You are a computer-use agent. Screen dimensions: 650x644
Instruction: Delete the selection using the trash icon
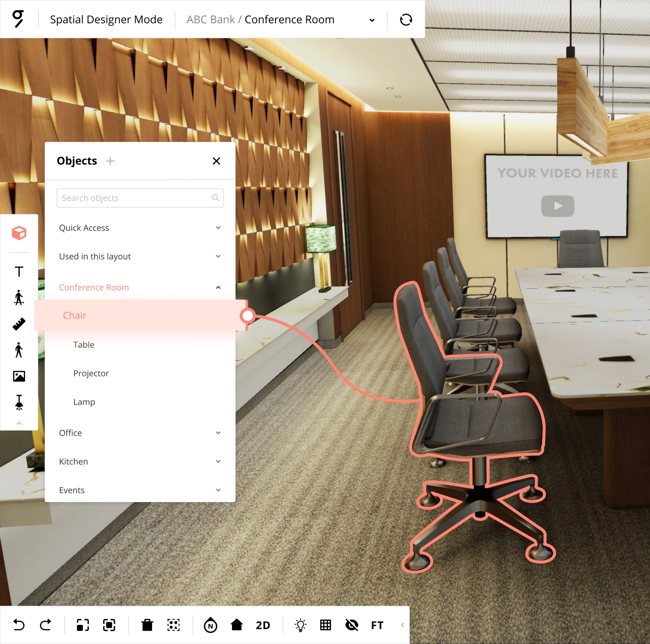point(147,625)
